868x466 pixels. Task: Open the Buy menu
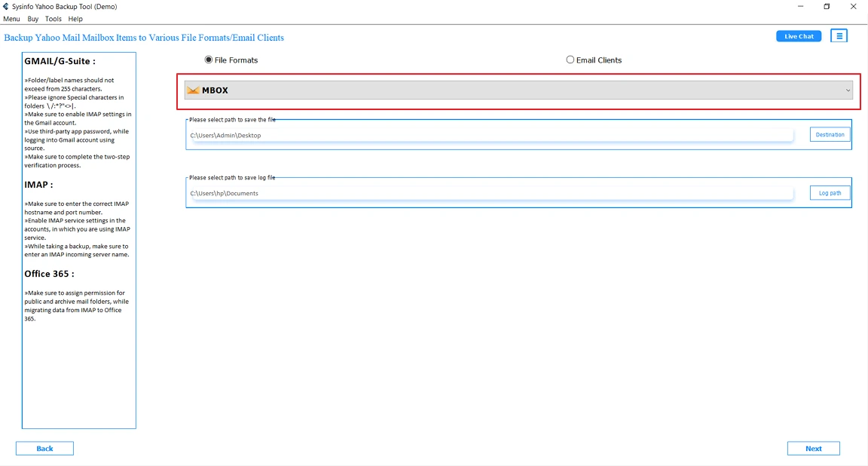coord(33,19)
